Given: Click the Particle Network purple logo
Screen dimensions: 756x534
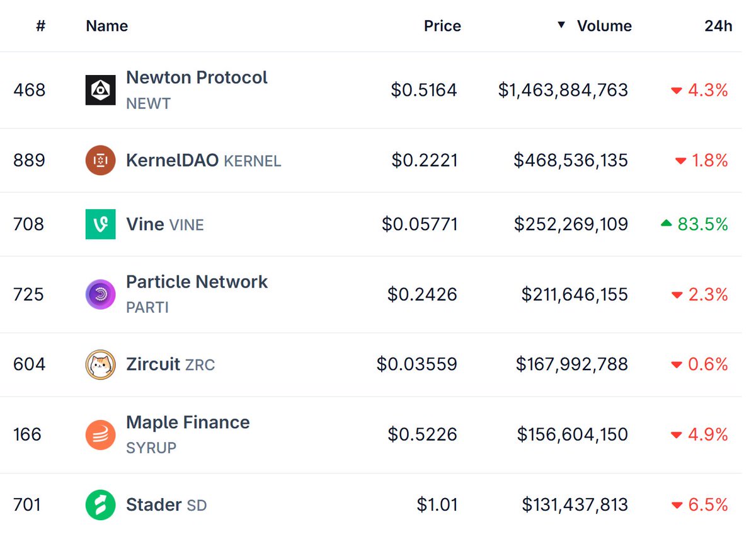Looking at the screenshot, I should tap(100, 294).
